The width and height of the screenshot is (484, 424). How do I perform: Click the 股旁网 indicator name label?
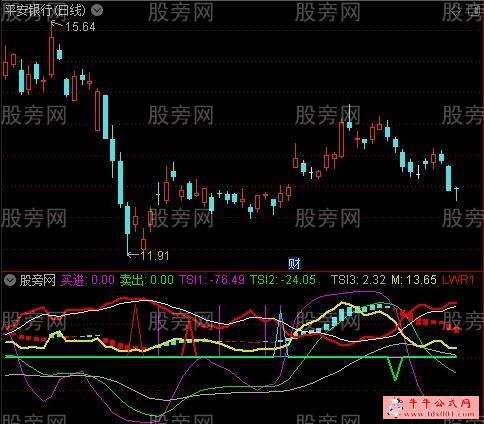tap(37, 280)
